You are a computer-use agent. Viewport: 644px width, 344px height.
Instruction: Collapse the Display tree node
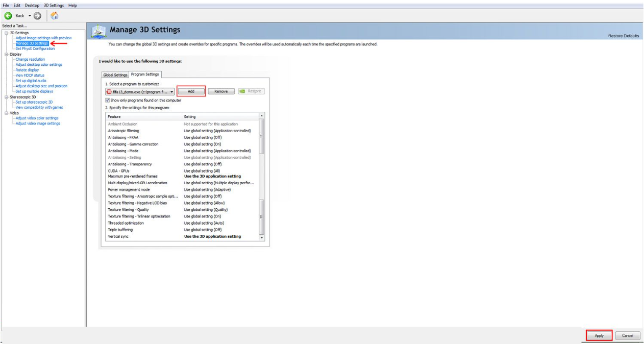coord(6,54)
